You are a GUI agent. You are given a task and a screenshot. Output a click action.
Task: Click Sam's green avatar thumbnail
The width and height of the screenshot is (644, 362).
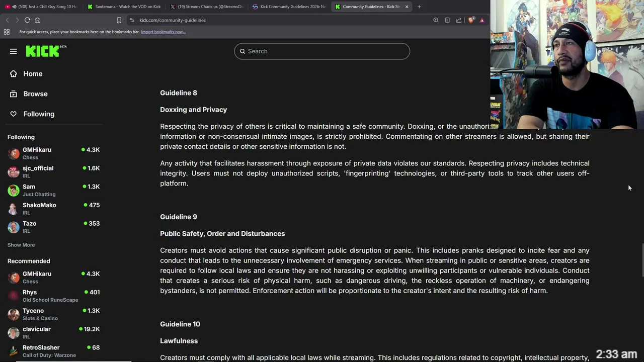[x=14, y=191]
